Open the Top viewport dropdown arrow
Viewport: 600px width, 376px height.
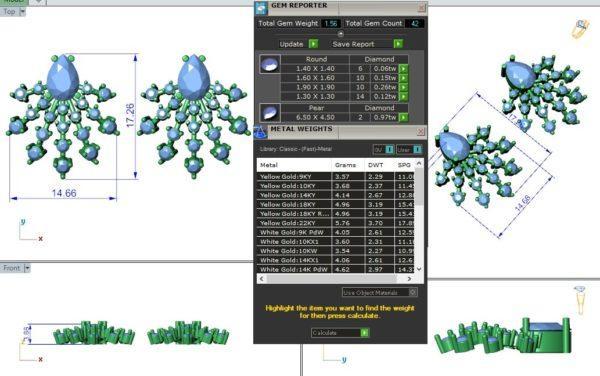pyautogui.click(x=23, y=12)
